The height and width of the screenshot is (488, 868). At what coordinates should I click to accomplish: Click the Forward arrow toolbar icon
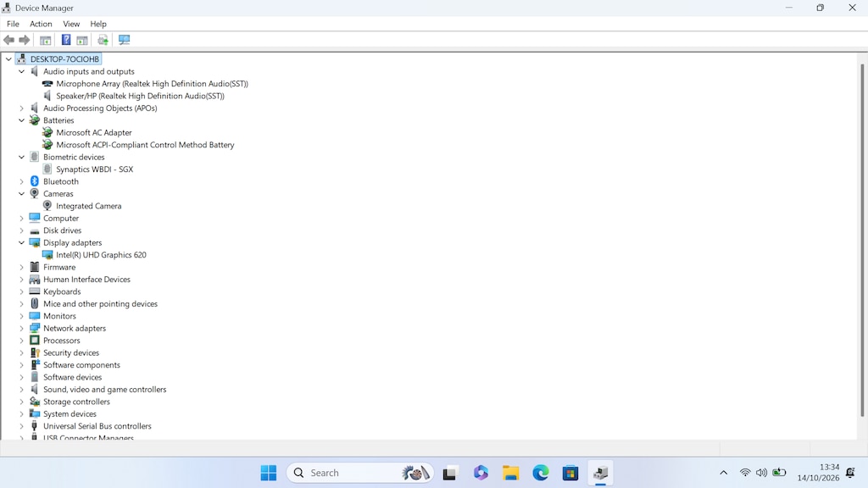coord(25,40)
